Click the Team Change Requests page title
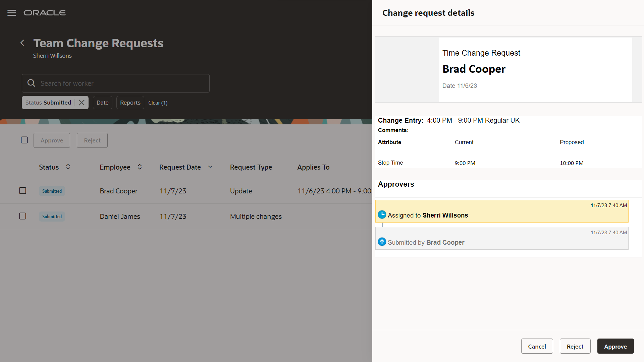 pyautogui.click(x=98, y=43)
